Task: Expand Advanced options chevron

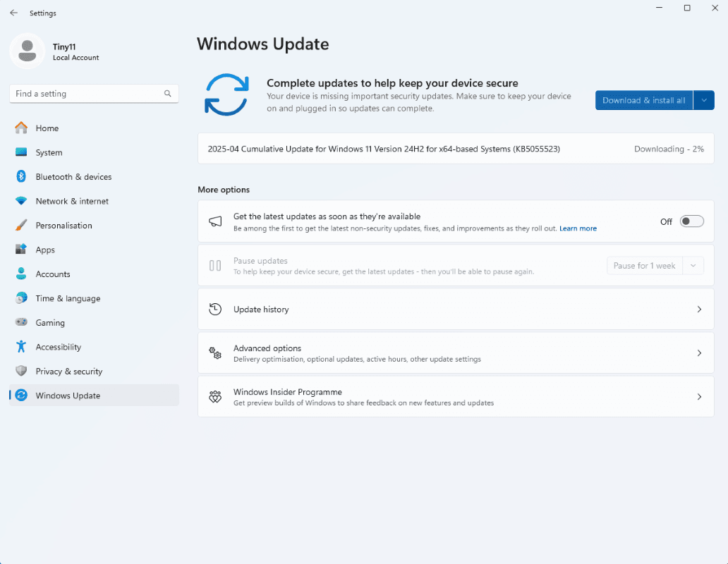Action: click(x=699, y=353)
